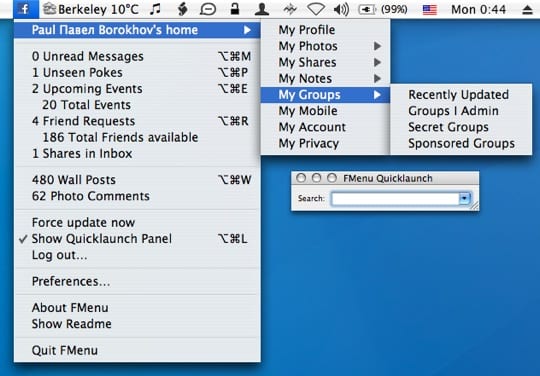Select Paul Borokhov's home menu item
Viewport: 540px width, 376px height.
pyautogui.click(x=137, y=30)
